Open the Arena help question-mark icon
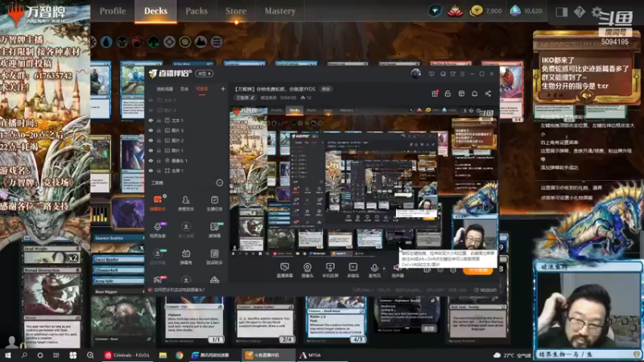 point(579,12)
